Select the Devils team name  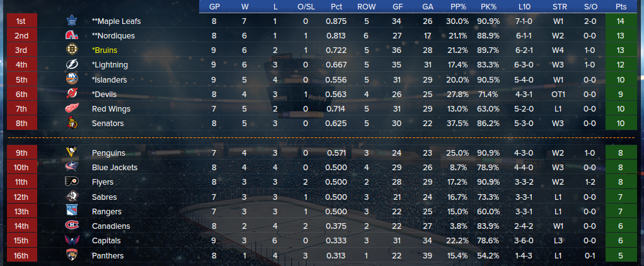105,95
